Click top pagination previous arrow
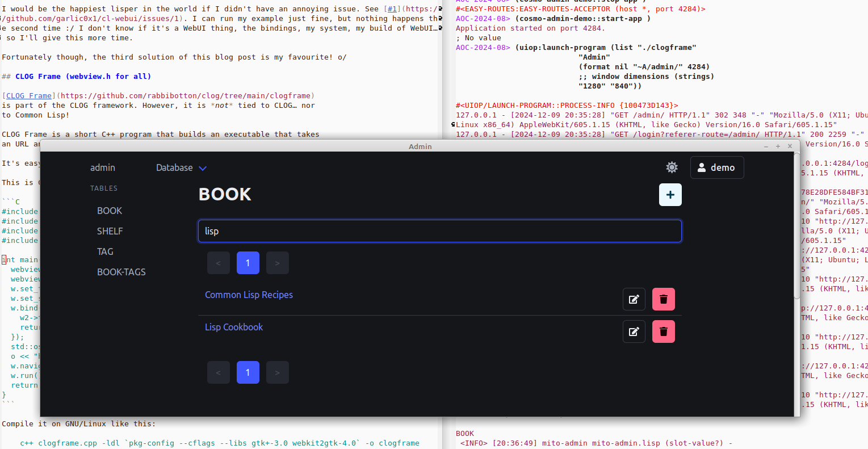 (219, 263)
